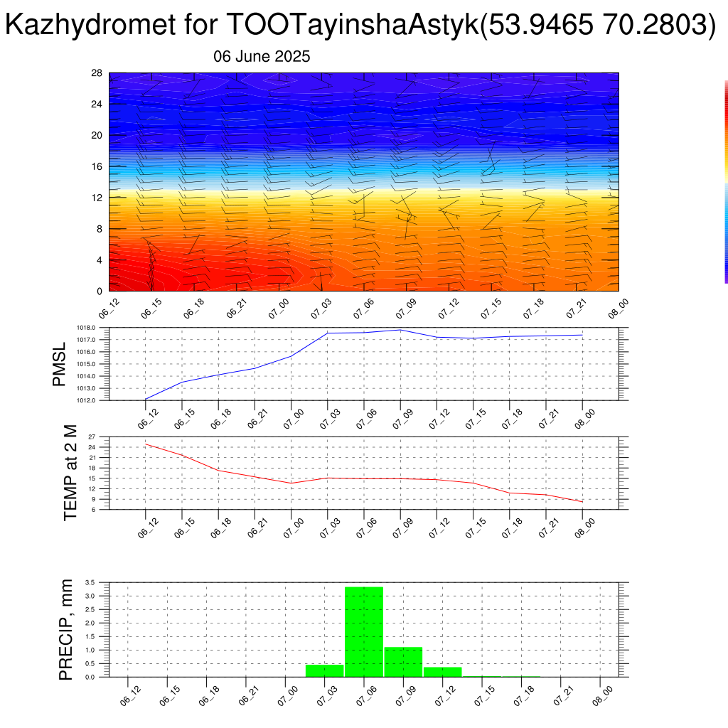Click 06_21 label under TEMP chart

click(x=257, y=528)
